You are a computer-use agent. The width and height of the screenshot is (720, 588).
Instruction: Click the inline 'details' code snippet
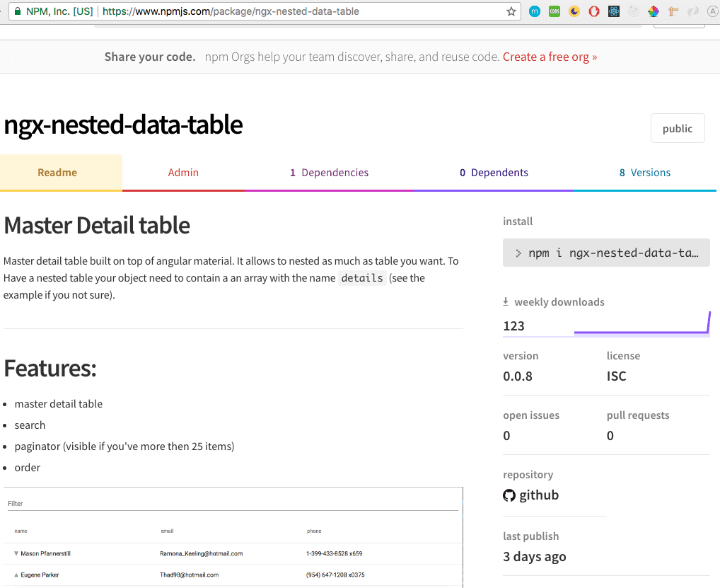tap(362, 278)
